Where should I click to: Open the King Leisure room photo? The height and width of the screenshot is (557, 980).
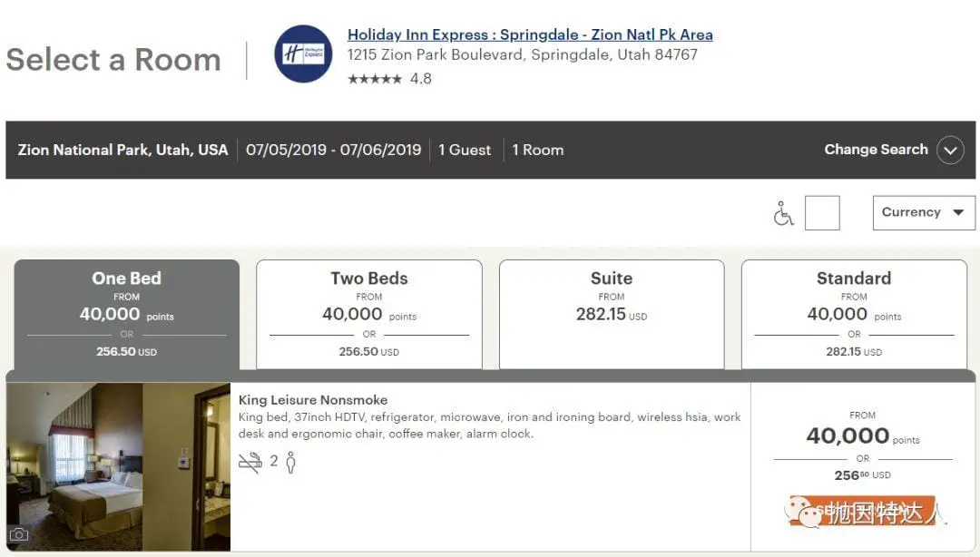[x=119, y=466]
